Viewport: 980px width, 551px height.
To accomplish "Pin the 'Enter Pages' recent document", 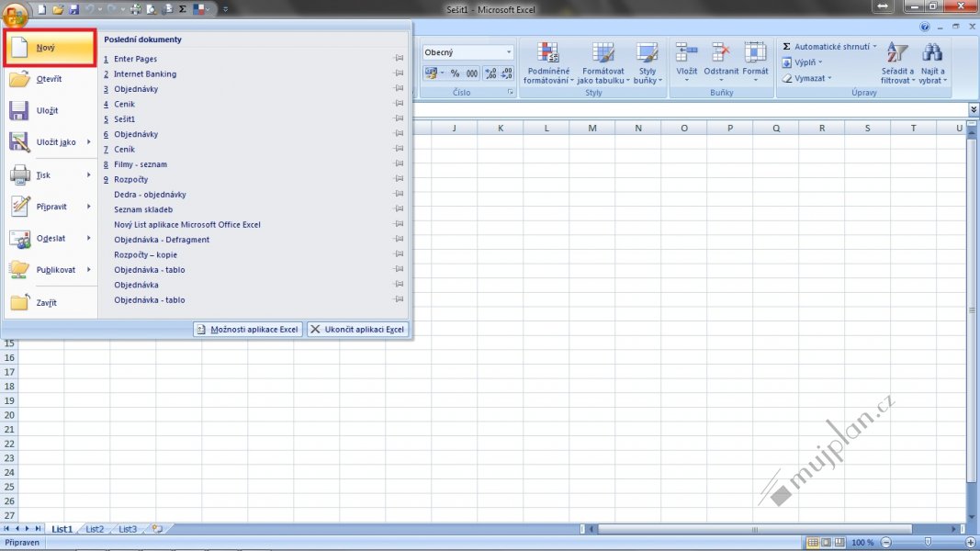I will pos(399,59).
